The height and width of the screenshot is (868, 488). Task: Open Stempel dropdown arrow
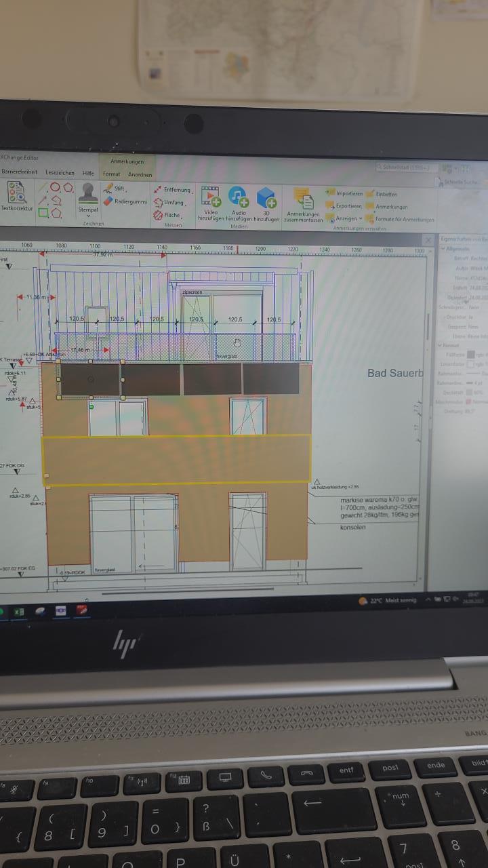click(x=88, y=216)
